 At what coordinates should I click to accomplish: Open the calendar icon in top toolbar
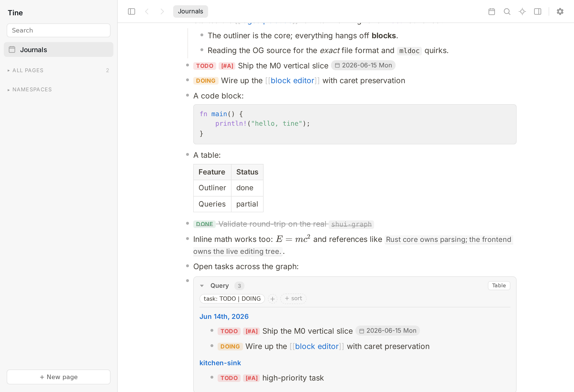[491, 12]
